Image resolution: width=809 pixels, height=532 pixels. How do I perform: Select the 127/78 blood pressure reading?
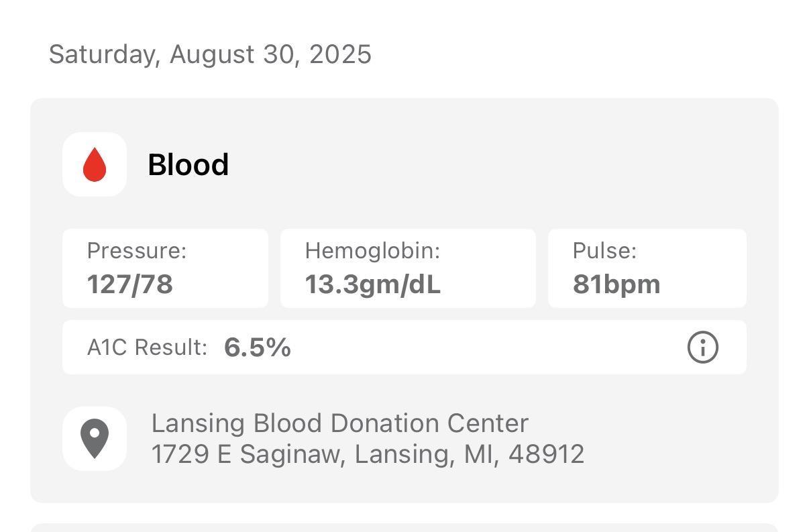click(x=130, y=284)
